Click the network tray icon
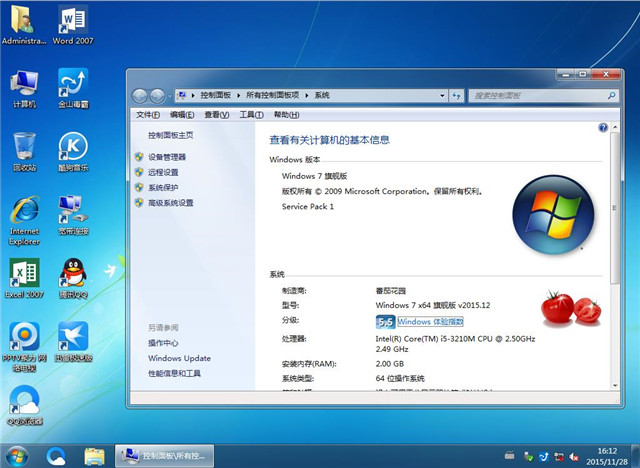 click(x=559, y=457)
